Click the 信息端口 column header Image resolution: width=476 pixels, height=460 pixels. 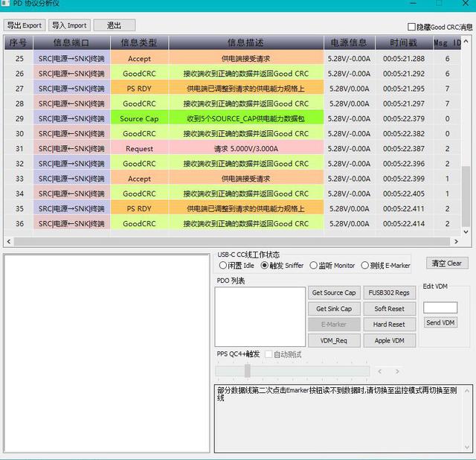pyautogui.click(x=71, y=42)
